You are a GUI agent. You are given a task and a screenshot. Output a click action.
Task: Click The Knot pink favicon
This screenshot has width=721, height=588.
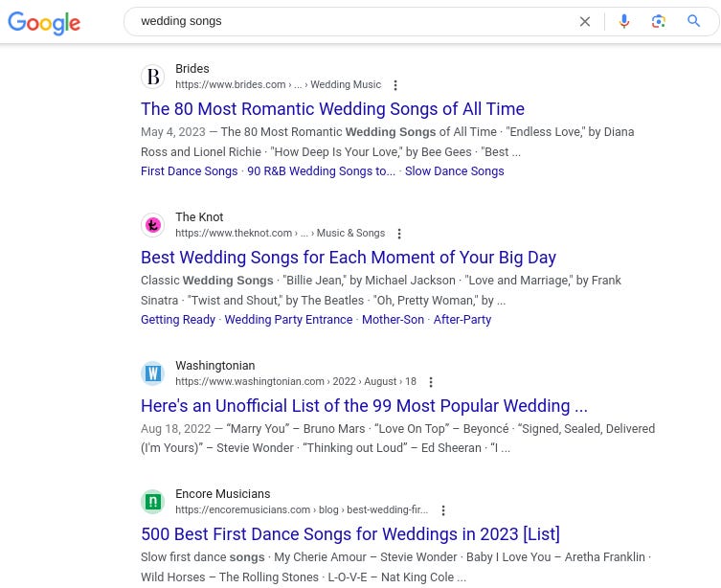[152, 225]
